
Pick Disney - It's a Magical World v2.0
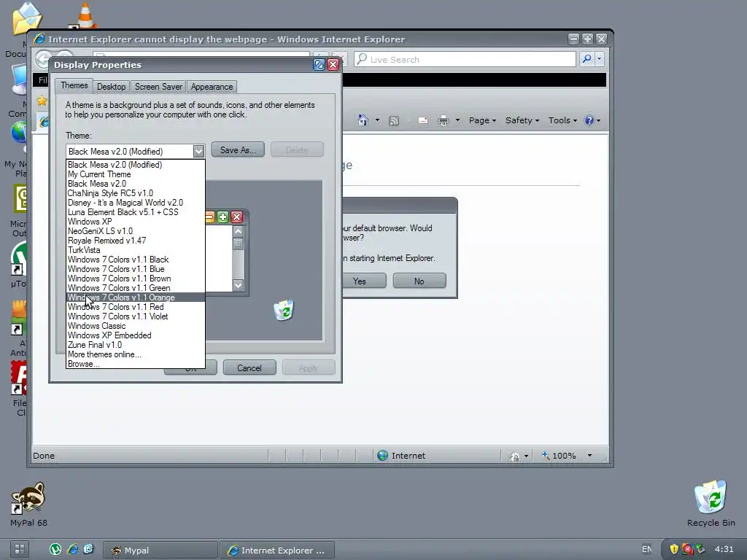(135, 203)
